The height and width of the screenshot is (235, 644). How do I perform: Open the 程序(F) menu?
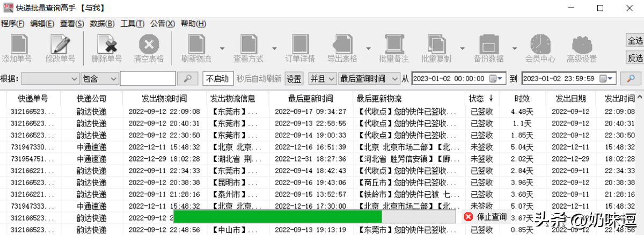click(13, 24)
